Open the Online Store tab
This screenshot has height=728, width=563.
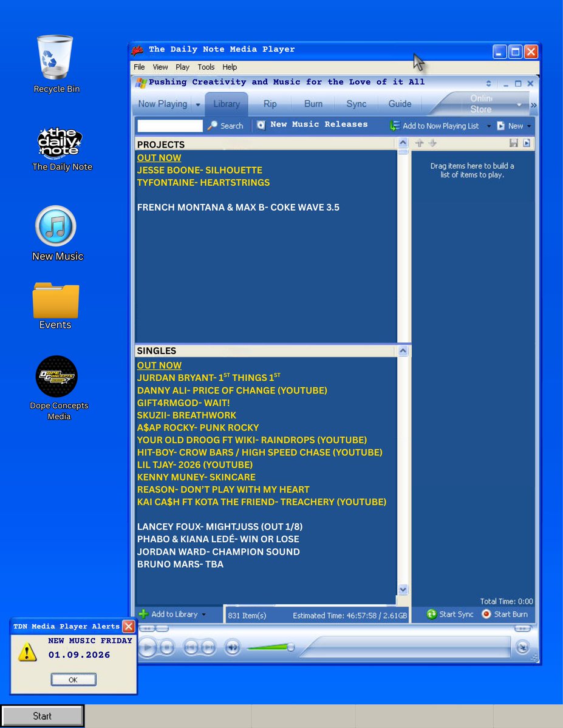coord(481,104)
